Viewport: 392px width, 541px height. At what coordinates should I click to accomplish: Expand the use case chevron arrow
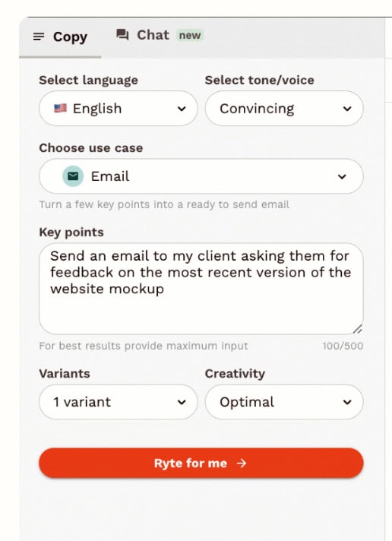click(342, 176)
